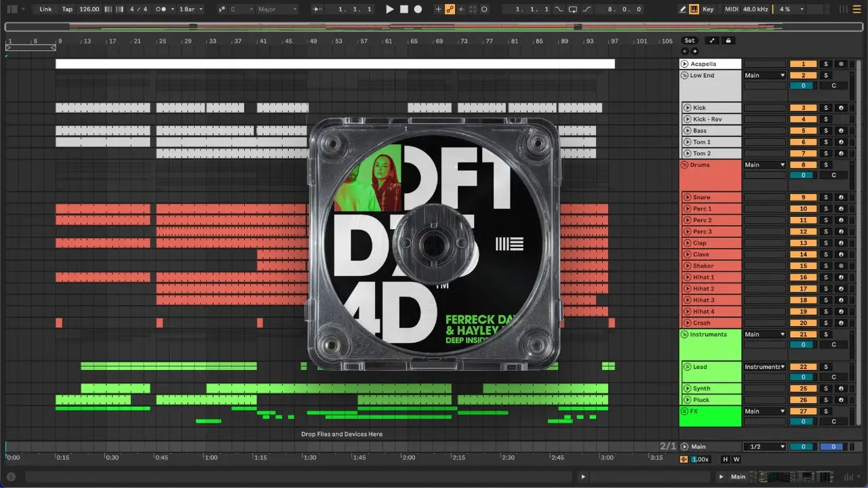Click the Automation Arm icon
The image size is (868, 488).
coord(450,9)
